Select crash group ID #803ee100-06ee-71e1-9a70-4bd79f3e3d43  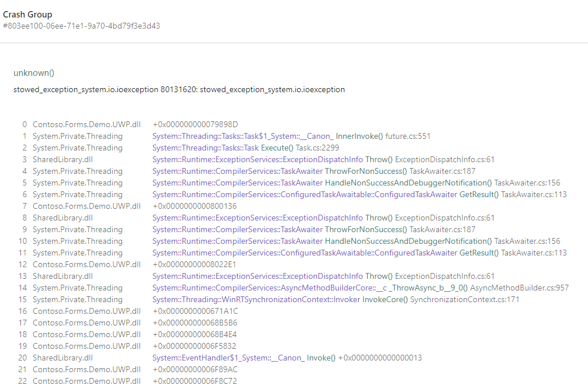point(81,26)
